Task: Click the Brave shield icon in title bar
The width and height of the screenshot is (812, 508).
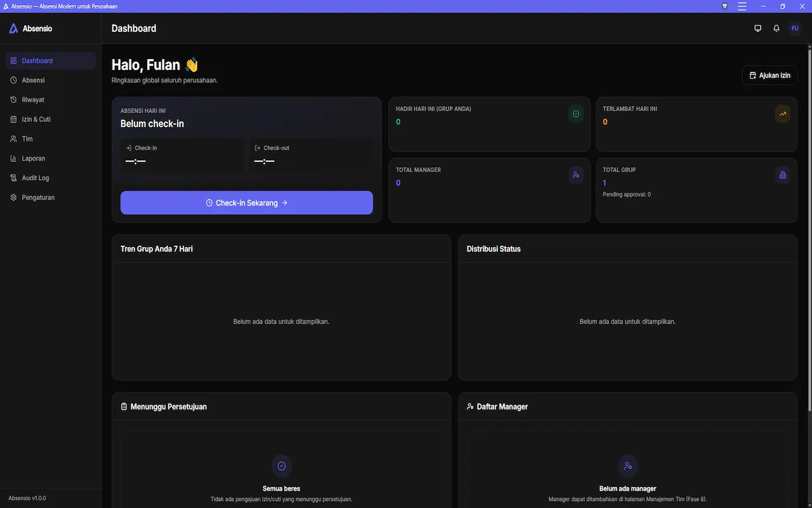Action: point(725,6)
